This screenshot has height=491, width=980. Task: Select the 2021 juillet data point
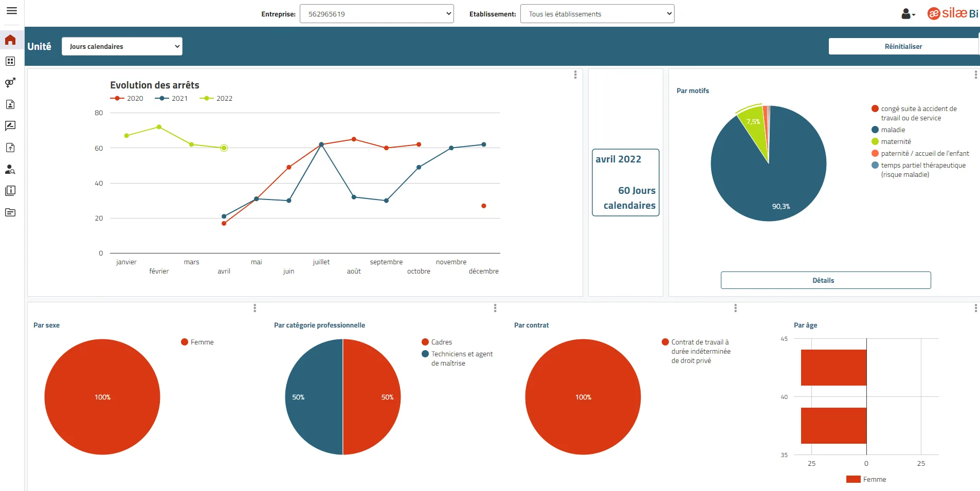click(321, 144)
